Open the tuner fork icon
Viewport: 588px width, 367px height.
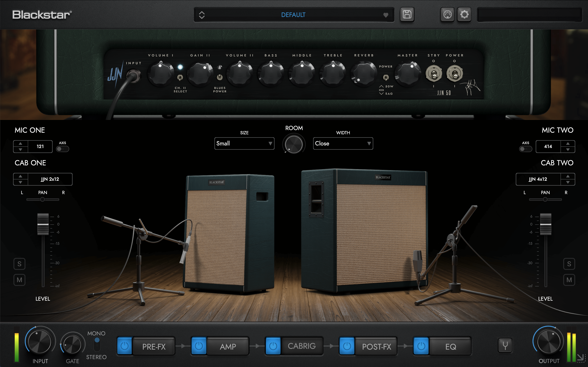click(x=505, y=346)
